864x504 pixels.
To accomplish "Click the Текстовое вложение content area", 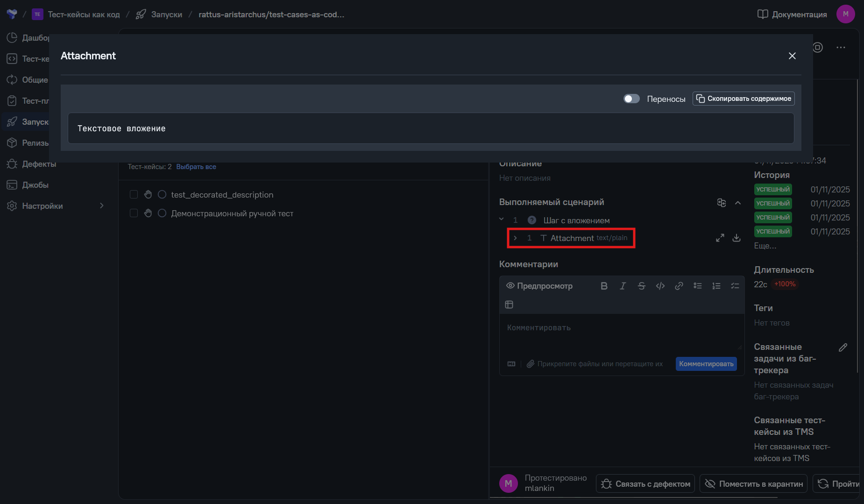I will point(431,128).
